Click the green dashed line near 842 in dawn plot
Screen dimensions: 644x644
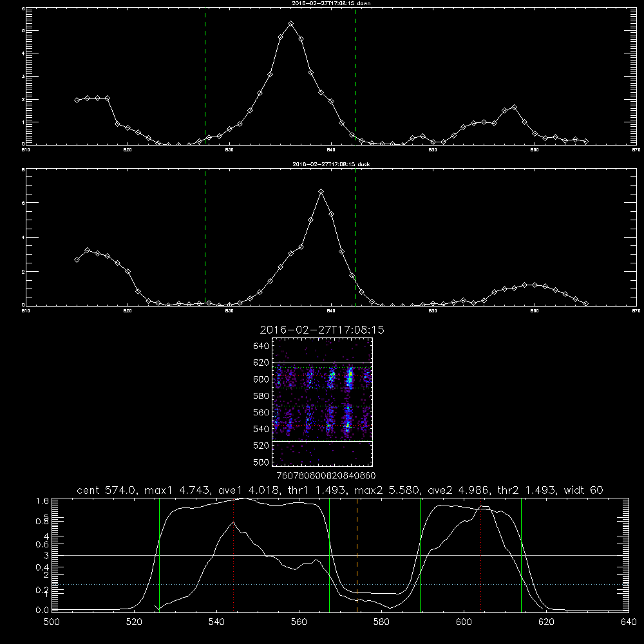(x=355, y=76)
